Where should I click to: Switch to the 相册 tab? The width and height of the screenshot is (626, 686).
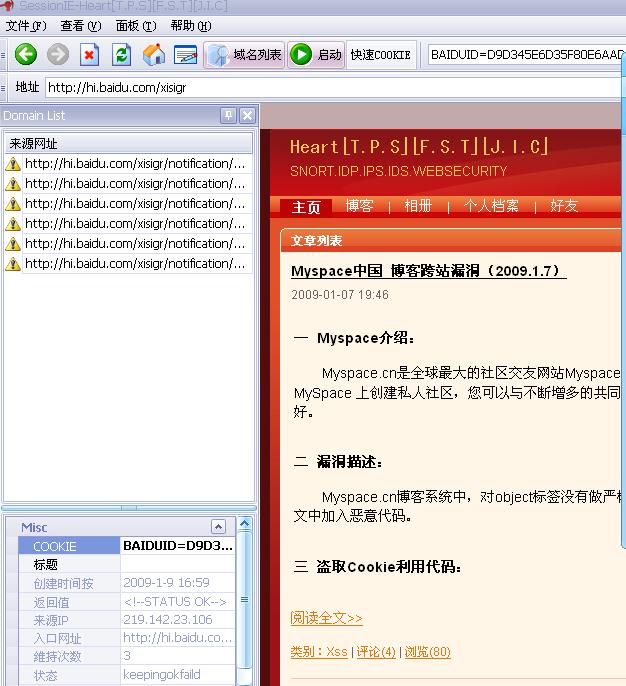click(x=418, y=205)
